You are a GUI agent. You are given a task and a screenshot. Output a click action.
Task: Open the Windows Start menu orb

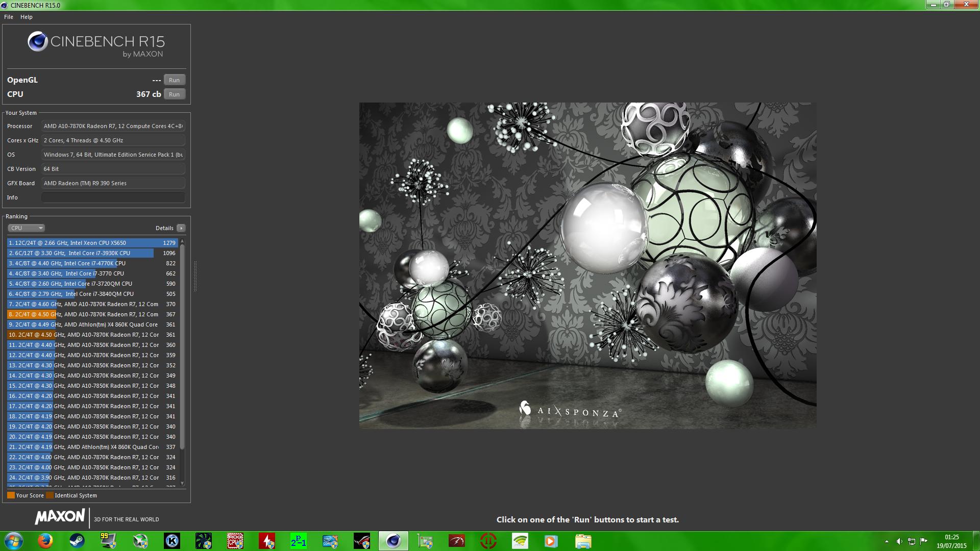pyautogui.click(x=14, y=541)
